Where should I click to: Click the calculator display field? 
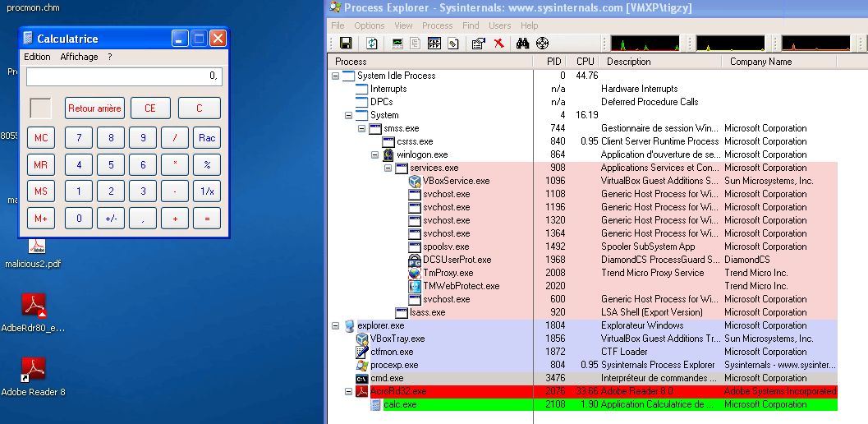coord(124,76)
